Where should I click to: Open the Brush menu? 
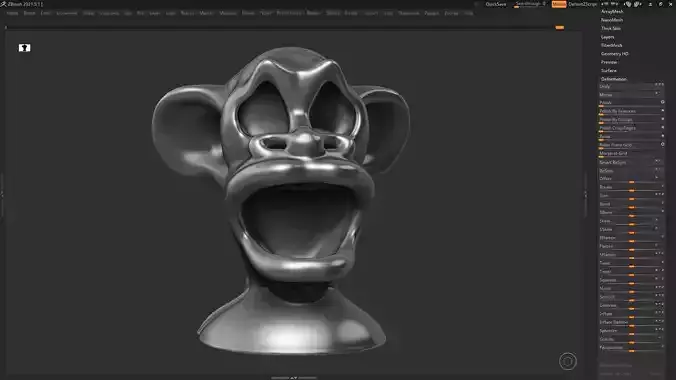(x=29, y=13)
